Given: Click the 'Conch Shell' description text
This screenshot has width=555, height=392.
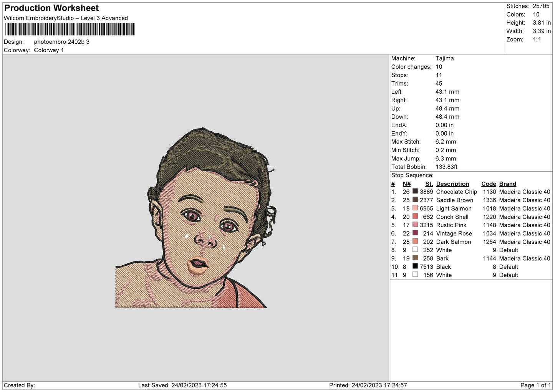Looking at the screenshot, I should pos(452,217).
